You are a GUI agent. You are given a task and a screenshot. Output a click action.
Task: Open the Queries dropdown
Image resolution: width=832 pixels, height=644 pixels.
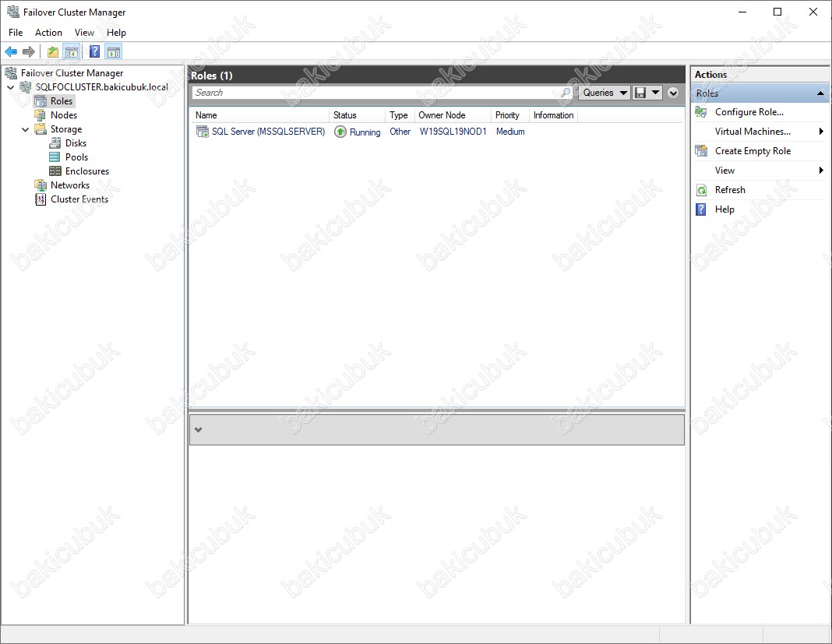tap(605, 93)
